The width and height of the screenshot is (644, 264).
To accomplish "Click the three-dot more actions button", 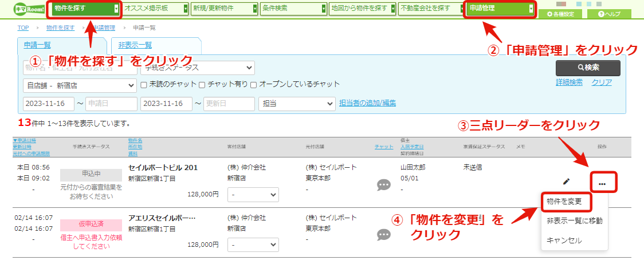I will [x=602, y=183].
